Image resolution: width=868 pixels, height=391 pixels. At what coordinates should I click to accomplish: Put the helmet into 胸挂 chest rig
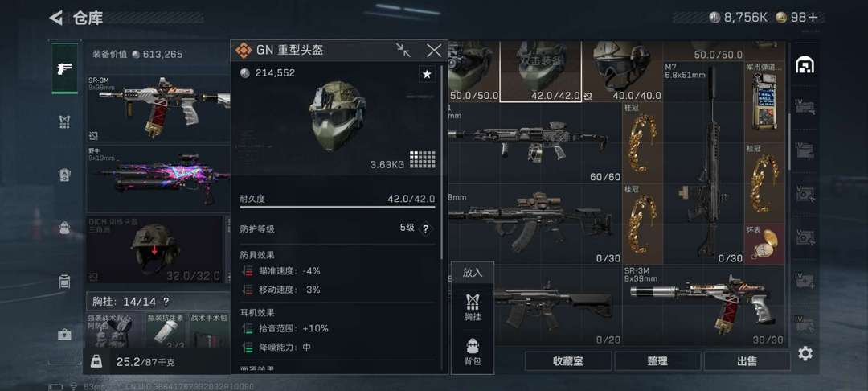click(x=473, y=307)
